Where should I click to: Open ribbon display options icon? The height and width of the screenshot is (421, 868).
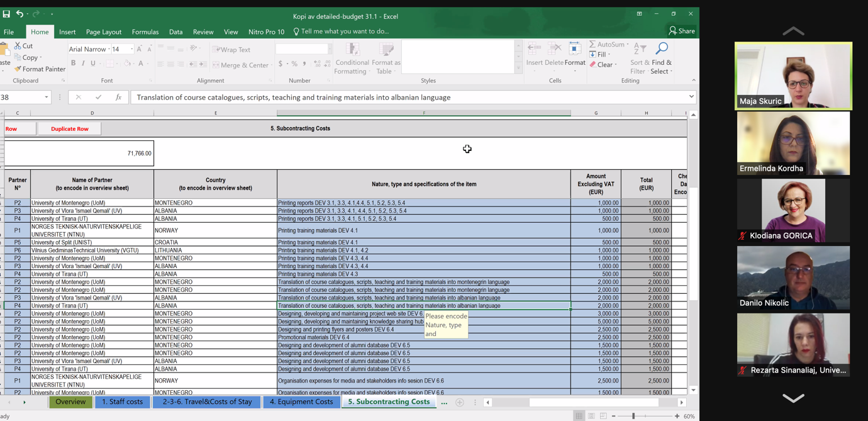coord(639,14)
